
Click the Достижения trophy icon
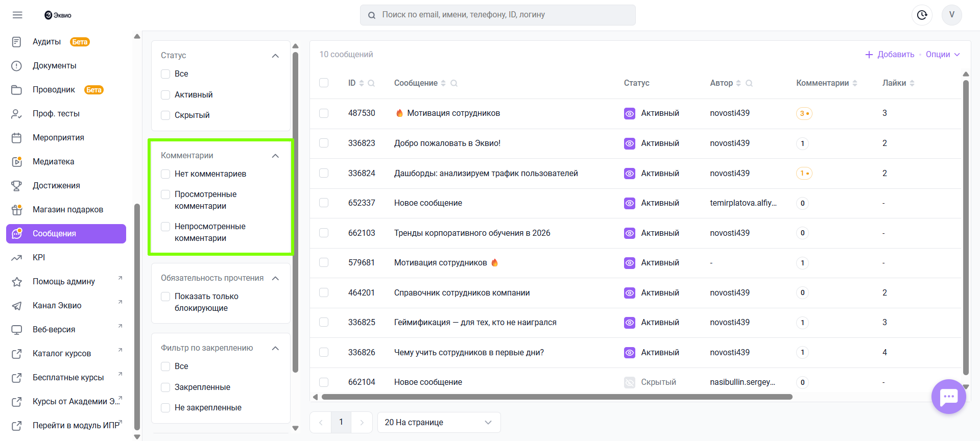pos(17,186)
